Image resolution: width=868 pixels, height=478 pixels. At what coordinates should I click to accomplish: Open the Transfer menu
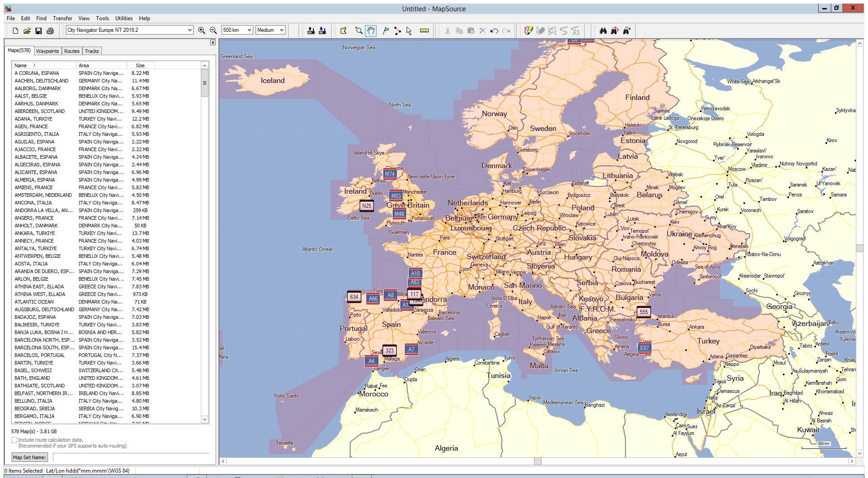tap(62, 18)
